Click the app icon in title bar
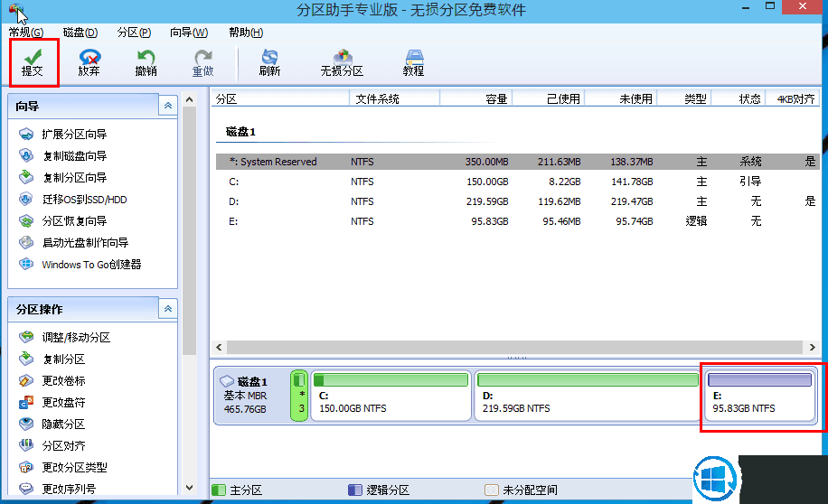The height and width of the screenshot is (504, 828). tap(16, 11)
